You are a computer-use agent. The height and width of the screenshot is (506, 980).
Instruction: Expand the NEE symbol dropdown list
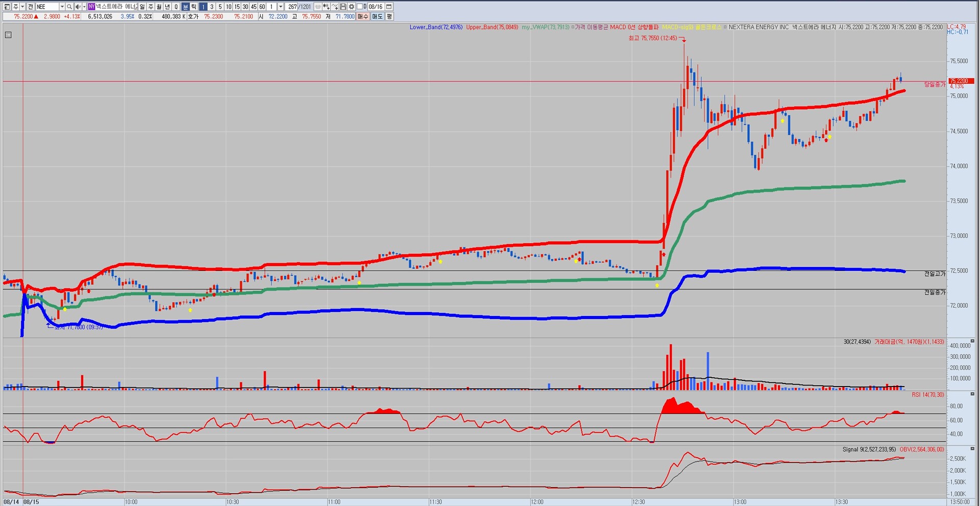point(62,7)
